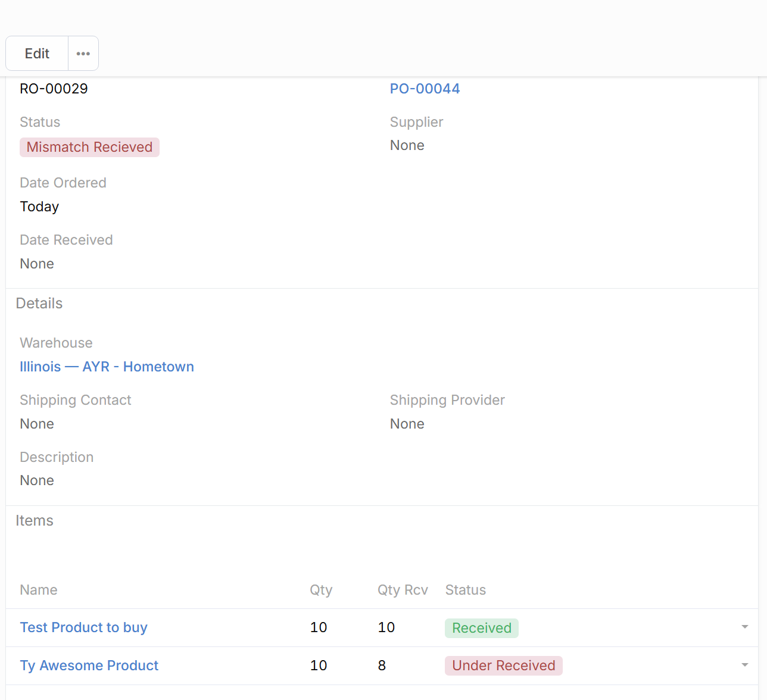Image resolution: width=767 pixels, height=700 pixels.
Task: Sort items by the Name column header
Action: 39,590
